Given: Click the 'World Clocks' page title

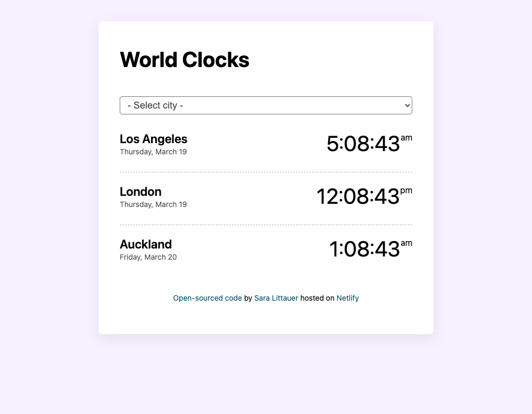Looking at the screenshot, I should 185,60.
